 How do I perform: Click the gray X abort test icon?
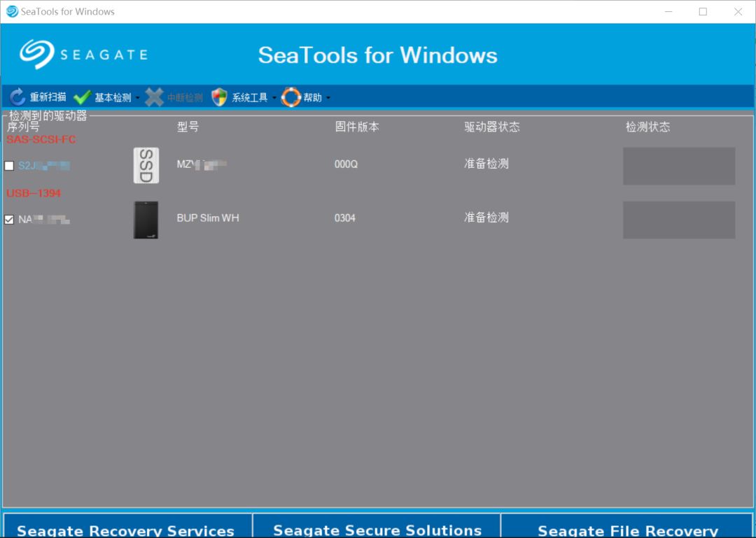point(154,97)
